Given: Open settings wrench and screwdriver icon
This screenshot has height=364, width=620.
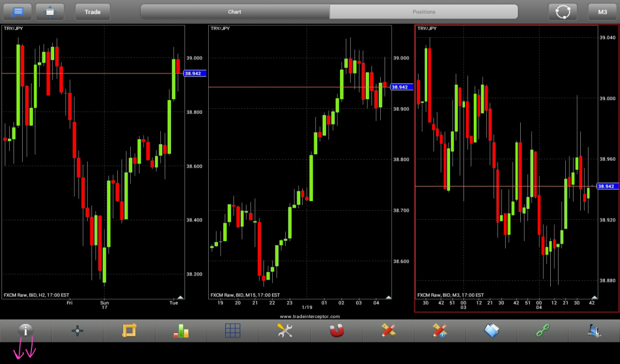Looking at the screenshot, I should [285, 330].
